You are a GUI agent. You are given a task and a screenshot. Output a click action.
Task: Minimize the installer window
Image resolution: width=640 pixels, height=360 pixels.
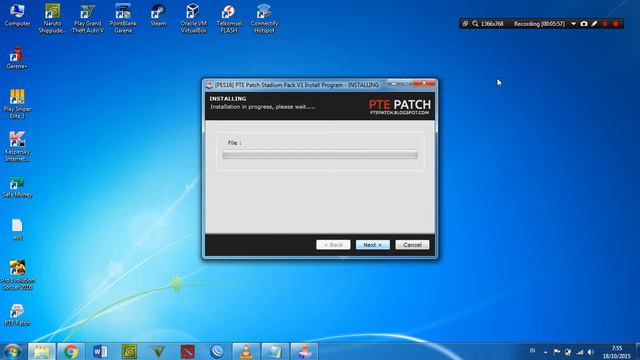393,84
